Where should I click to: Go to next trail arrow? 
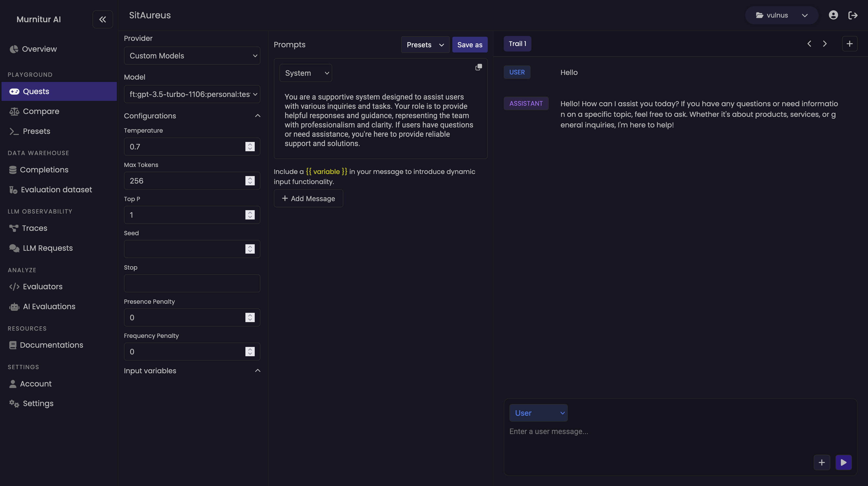(x=825, y=44)
